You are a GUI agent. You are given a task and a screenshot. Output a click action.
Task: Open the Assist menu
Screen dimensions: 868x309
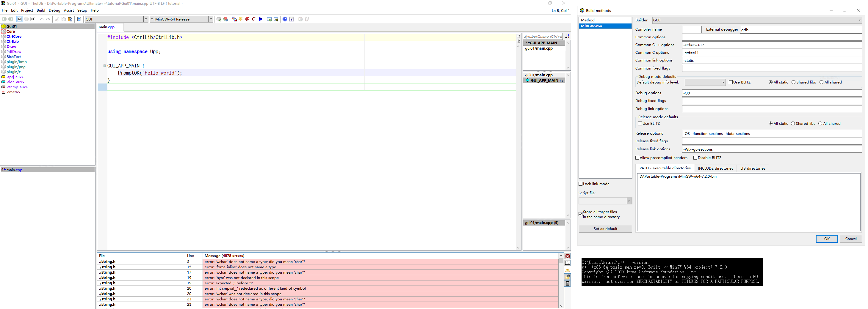[69, 10]
